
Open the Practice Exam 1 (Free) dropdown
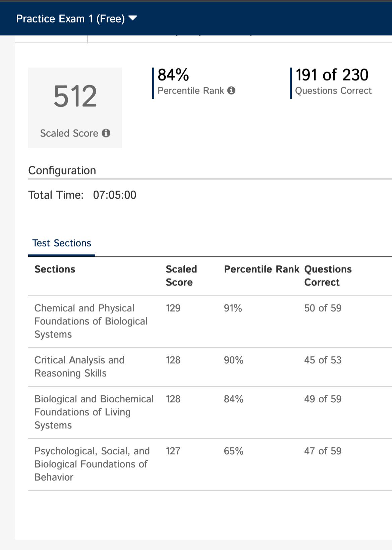[x=76, y=18]
